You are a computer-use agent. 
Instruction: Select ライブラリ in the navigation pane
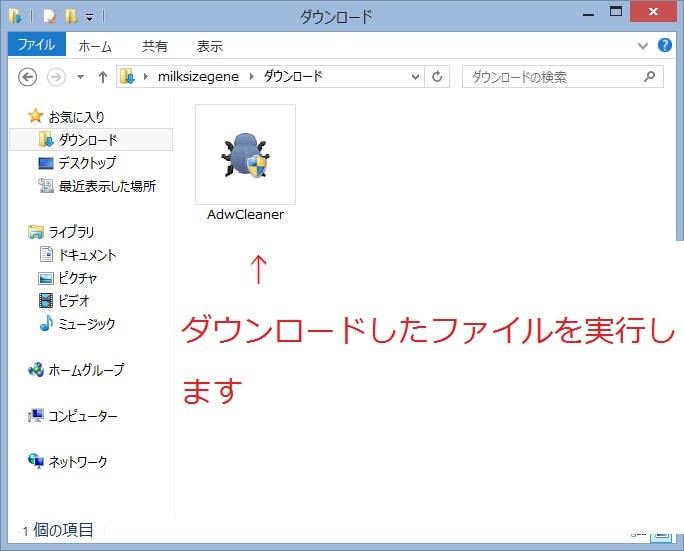coord(71,232)
